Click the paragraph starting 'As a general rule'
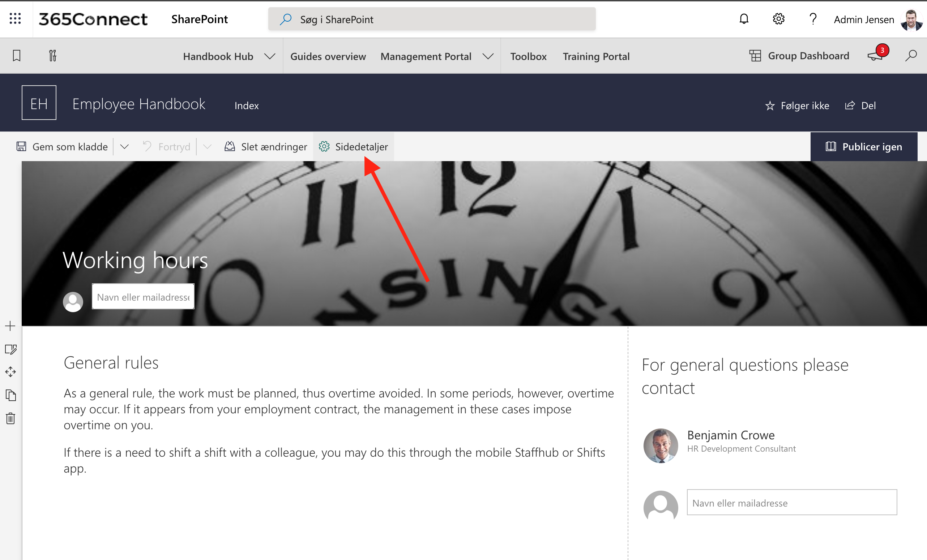The image size is (927, 560). [339, 409]
